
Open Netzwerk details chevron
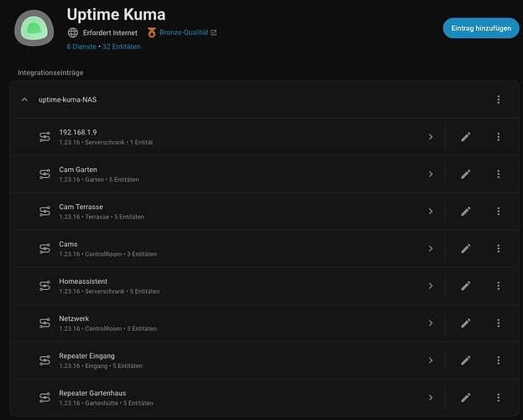tap(430, 323)
